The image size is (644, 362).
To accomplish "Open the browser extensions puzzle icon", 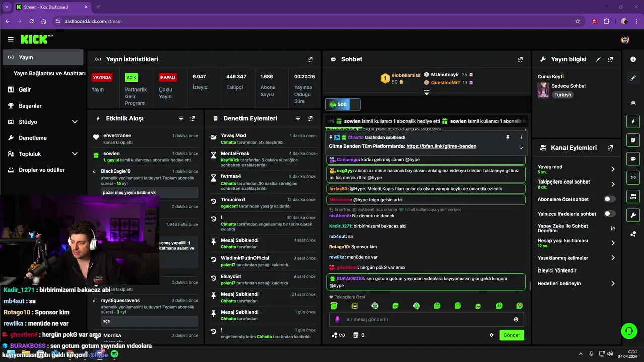I will [606, 21].
